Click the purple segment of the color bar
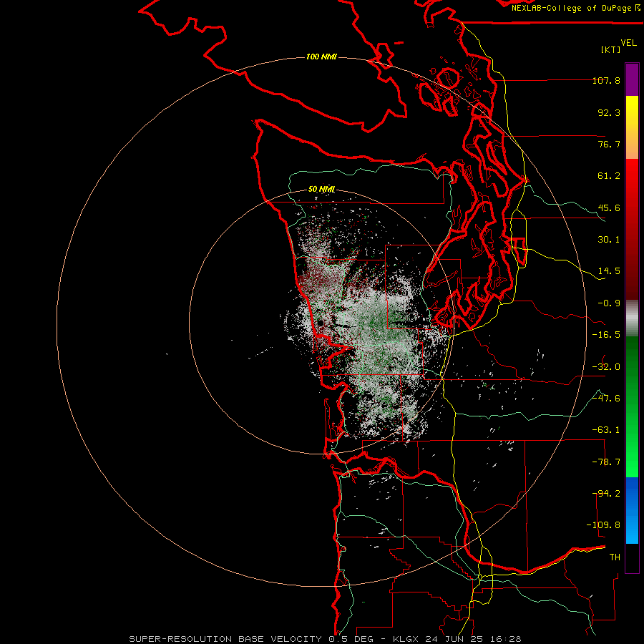 (632, 79)
